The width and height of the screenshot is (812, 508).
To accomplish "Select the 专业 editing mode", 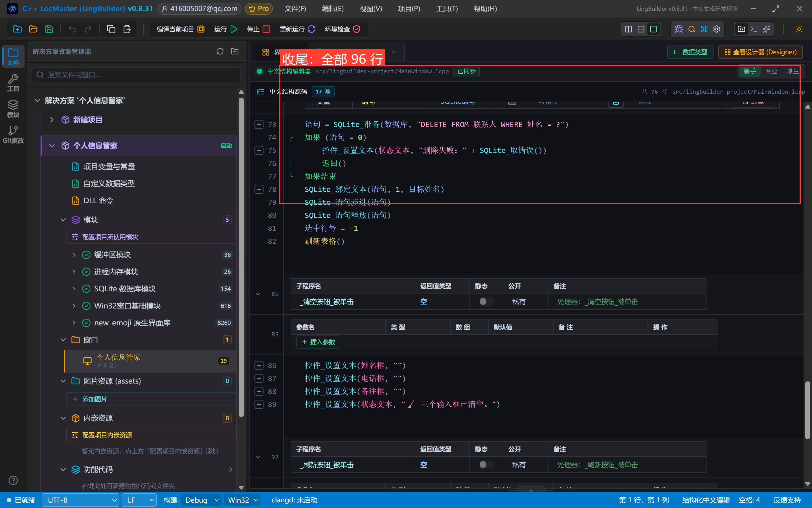I will 771,71.
